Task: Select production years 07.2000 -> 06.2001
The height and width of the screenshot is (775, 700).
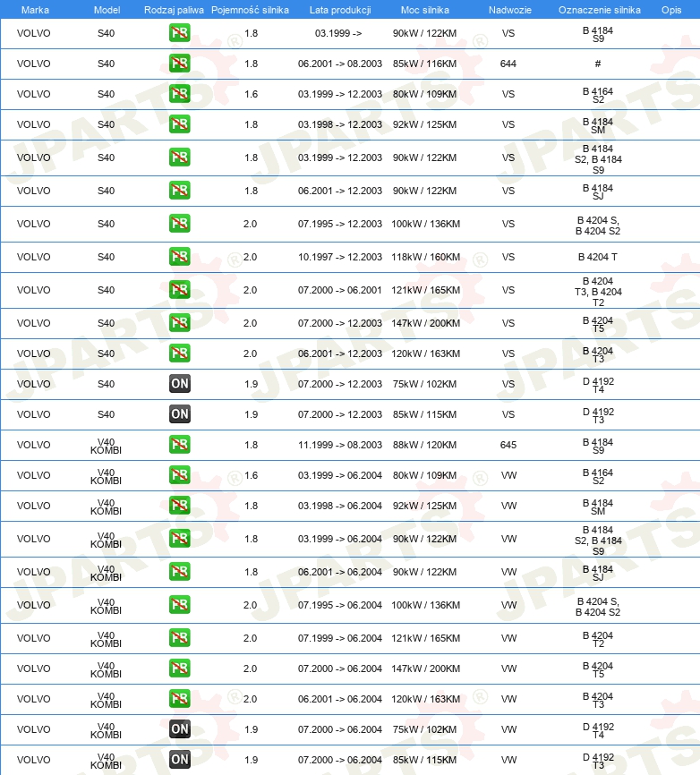Action: click(x=340, y=290)
